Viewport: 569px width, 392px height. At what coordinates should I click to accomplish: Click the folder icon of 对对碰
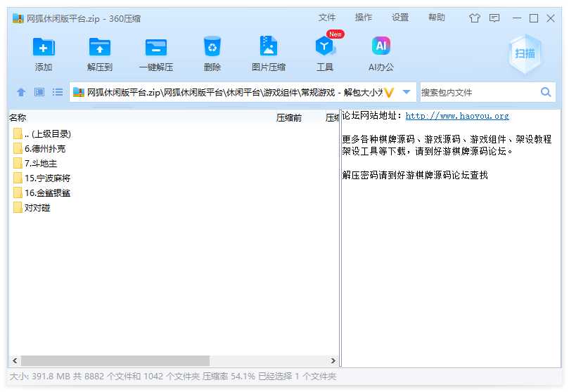18,208
